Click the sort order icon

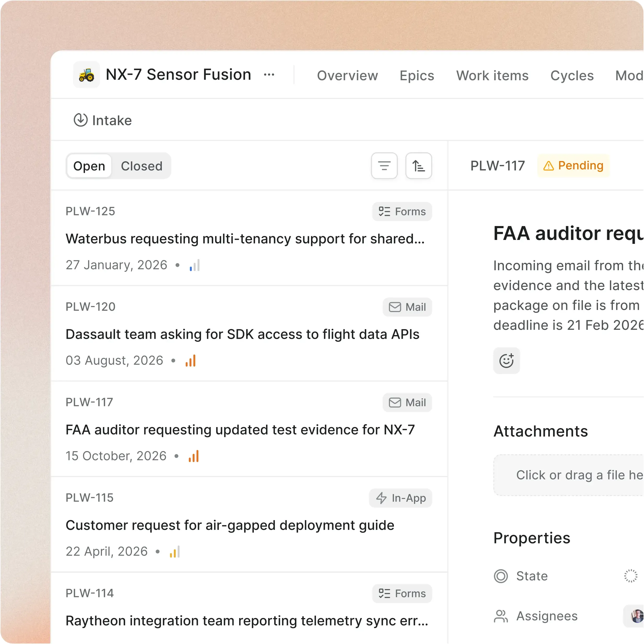(x=419, y=166)
